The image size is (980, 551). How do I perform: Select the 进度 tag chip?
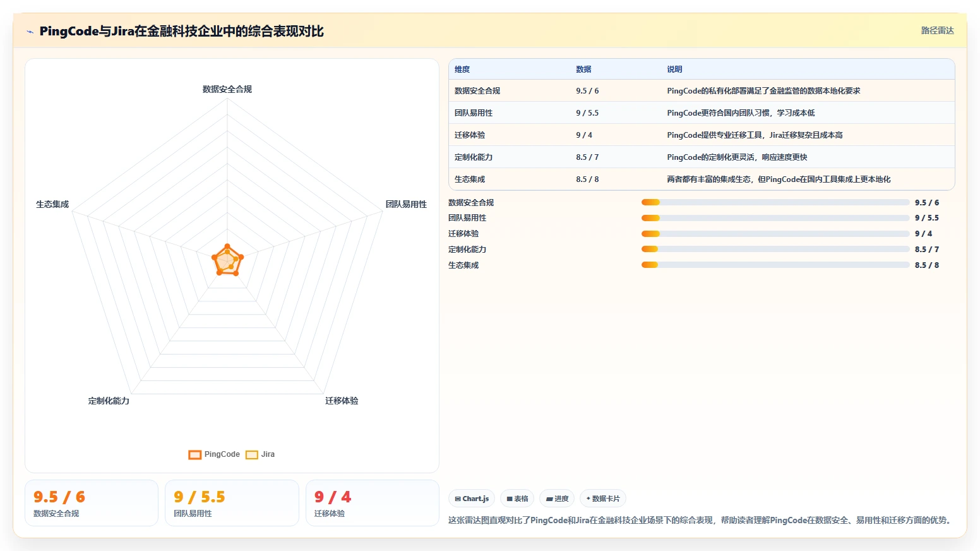pos(557,499)
